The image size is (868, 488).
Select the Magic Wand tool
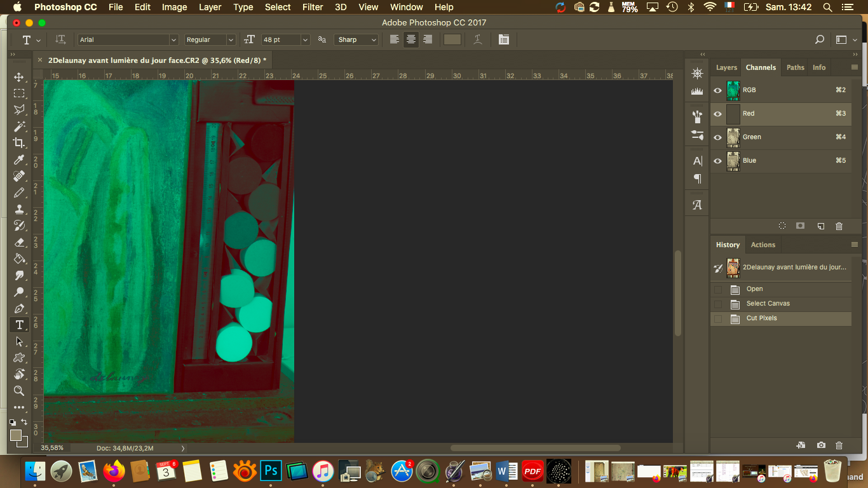coord(19,126)
